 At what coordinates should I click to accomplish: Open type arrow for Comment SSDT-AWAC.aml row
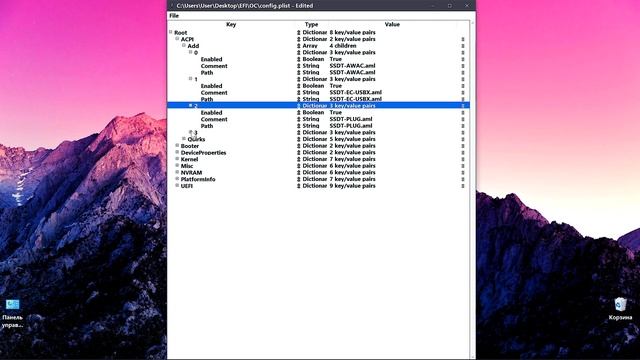(x=299, y=66)
